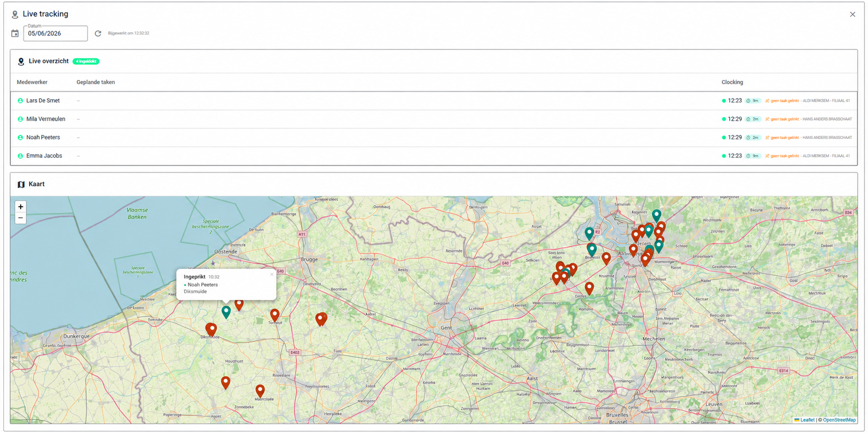Screen dimensions: 868x433
Task: Click the Live tracking pin icon in header
Action: (15, 15)
